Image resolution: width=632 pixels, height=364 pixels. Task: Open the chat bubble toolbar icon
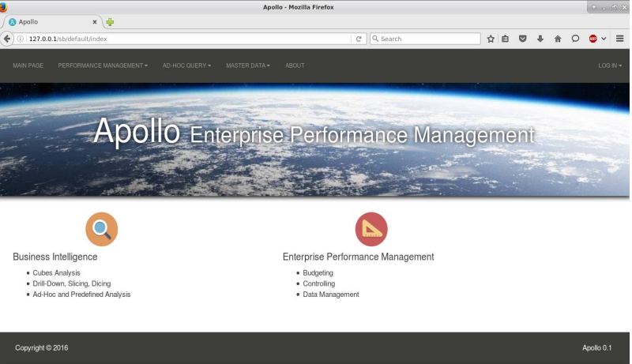[575, 39]
